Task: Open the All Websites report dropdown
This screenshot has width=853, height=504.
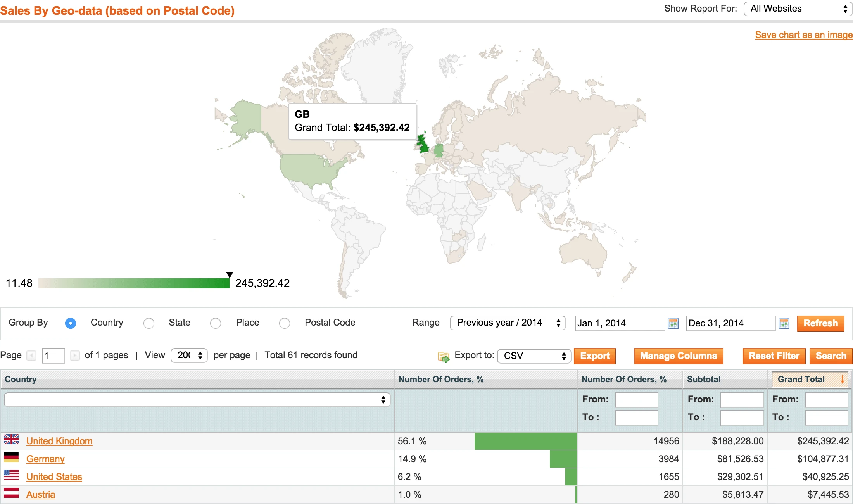Action: (797, 9)
